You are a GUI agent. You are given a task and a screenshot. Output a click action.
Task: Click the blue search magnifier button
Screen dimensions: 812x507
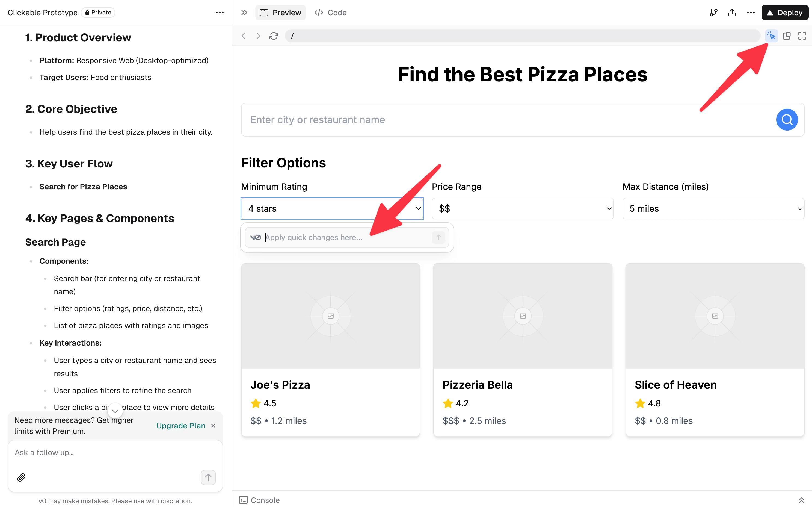(787, 120)
